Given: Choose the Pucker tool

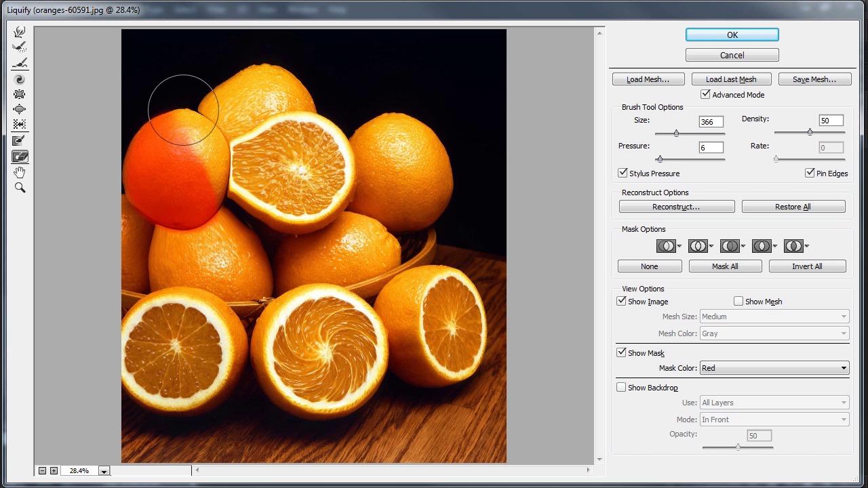Looking at the screenshot, I should pos(20,94).
